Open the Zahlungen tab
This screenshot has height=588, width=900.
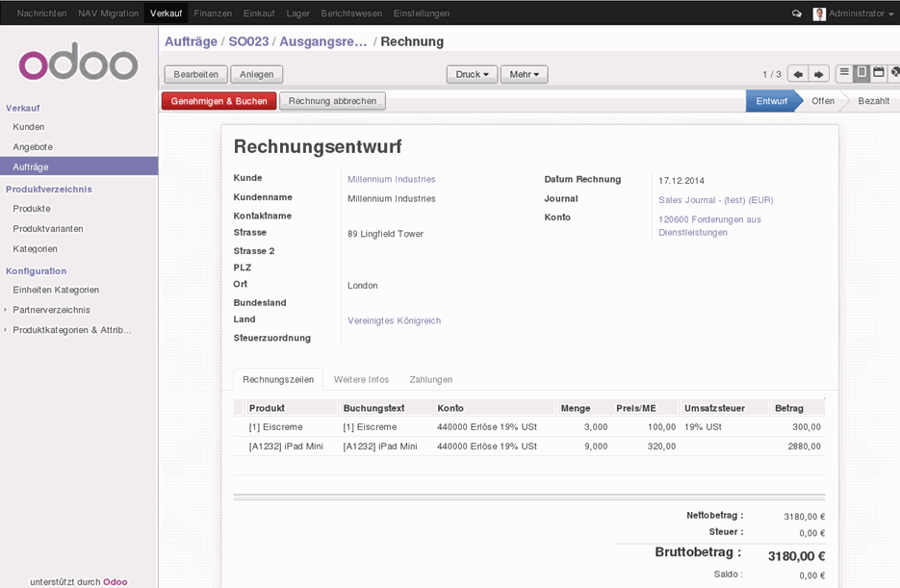(430, 380)
